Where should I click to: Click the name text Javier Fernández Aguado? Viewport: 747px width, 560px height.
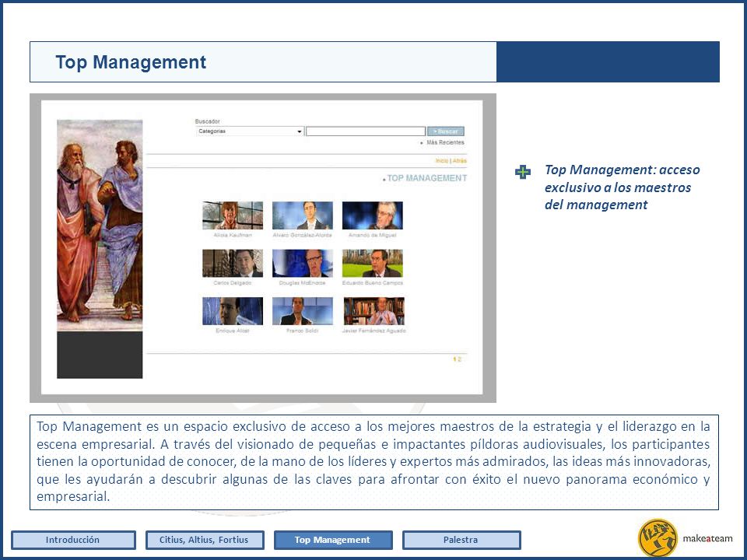click(374, 331)
